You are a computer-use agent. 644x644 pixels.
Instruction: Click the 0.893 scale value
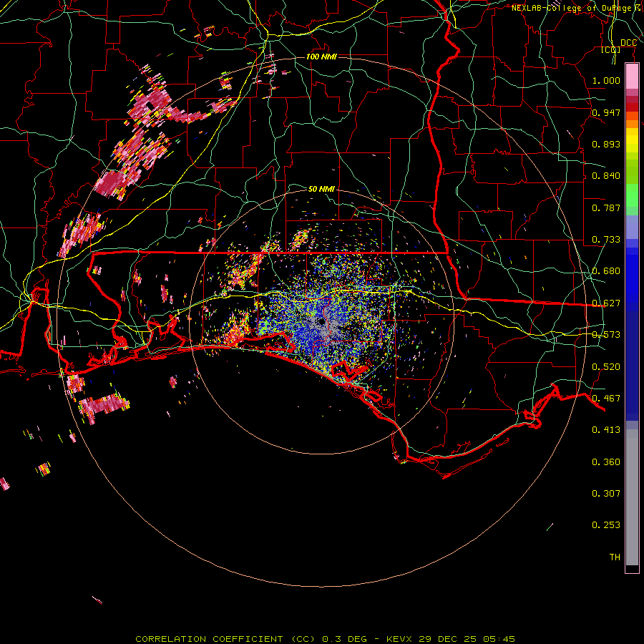point(606,144)
